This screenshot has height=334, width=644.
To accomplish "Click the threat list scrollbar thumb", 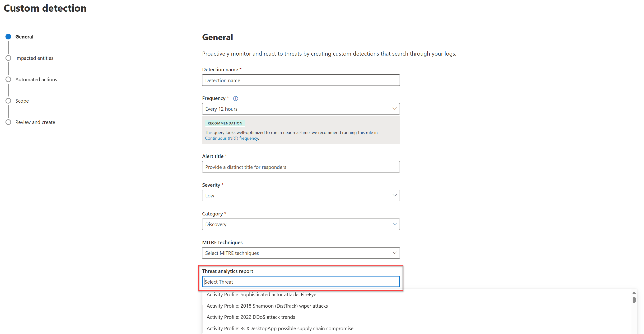I will coord(634,300).
